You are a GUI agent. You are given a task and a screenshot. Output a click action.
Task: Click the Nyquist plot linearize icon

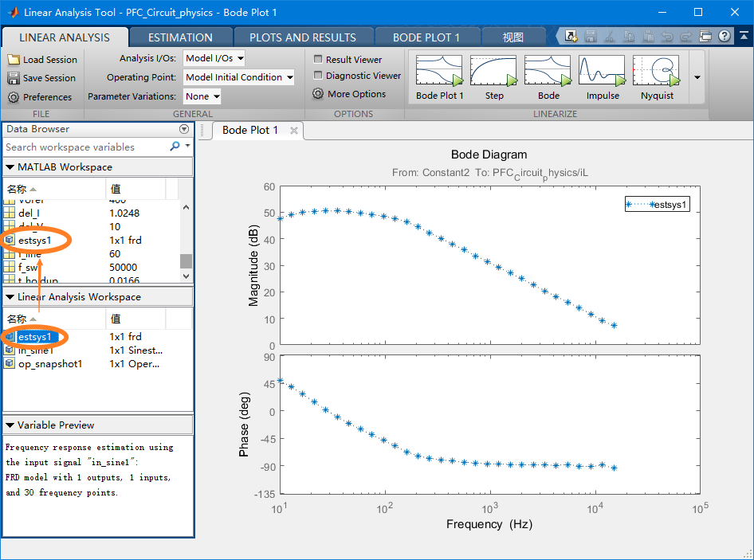(657, 71)
